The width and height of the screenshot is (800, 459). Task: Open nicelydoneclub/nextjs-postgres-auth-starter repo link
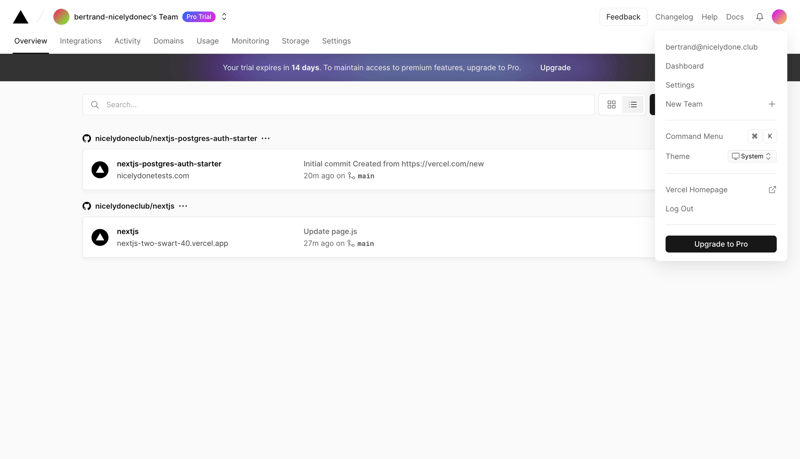176,138
